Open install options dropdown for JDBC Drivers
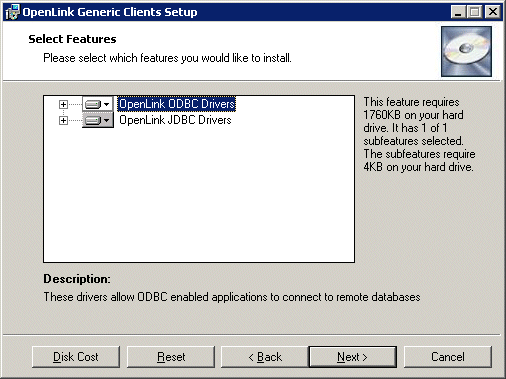 click(98, 120)
